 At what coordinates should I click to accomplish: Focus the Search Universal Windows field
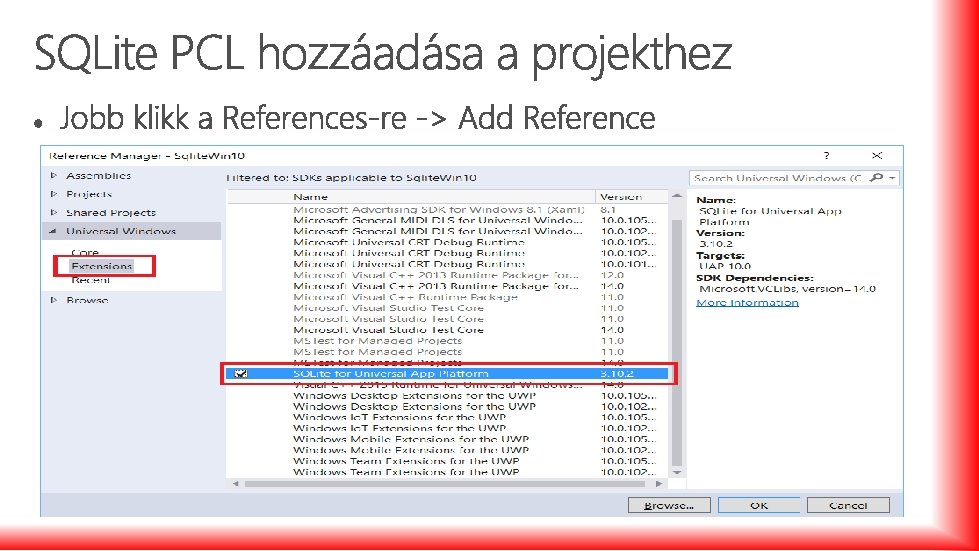coord(778,178)
